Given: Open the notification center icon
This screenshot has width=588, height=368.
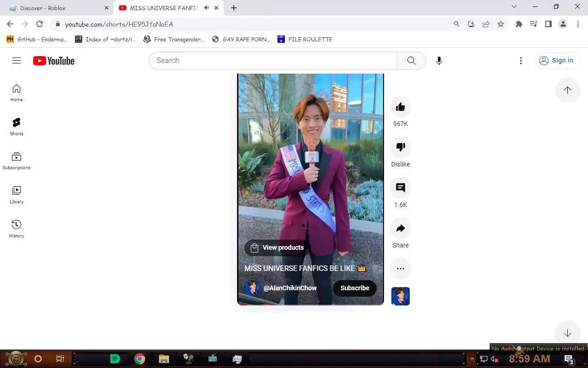Looking at the screenshot, I should 569,359.
